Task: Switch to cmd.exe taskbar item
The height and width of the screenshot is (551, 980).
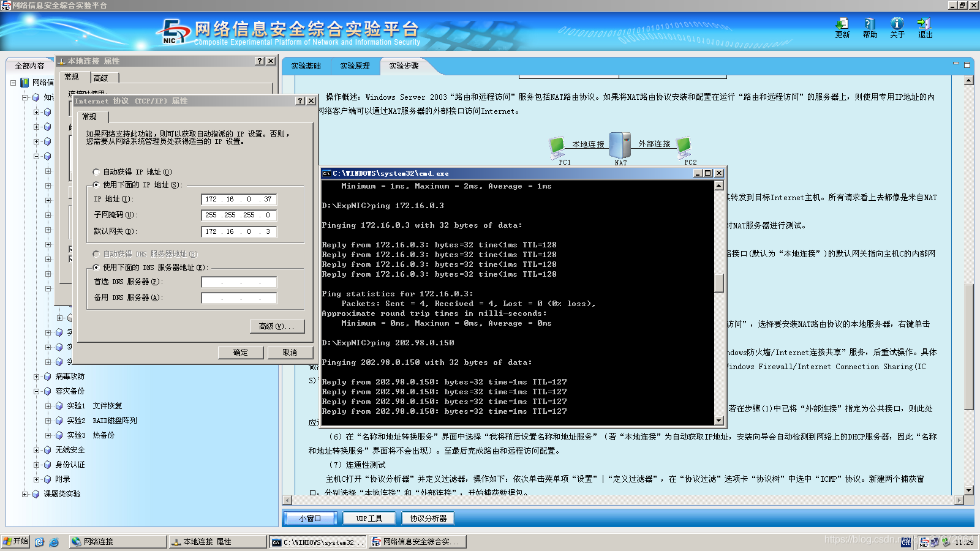Action: 317,542
